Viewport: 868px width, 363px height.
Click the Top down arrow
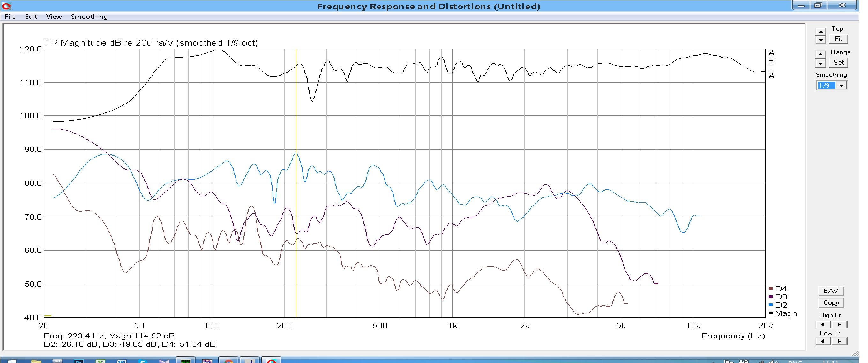coord(820,40)
